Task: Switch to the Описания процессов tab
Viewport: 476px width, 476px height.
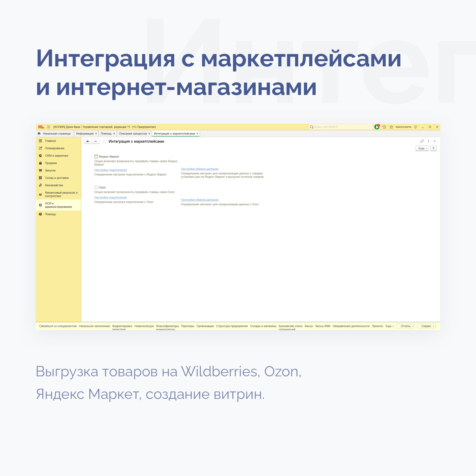Action: [133, 134]
